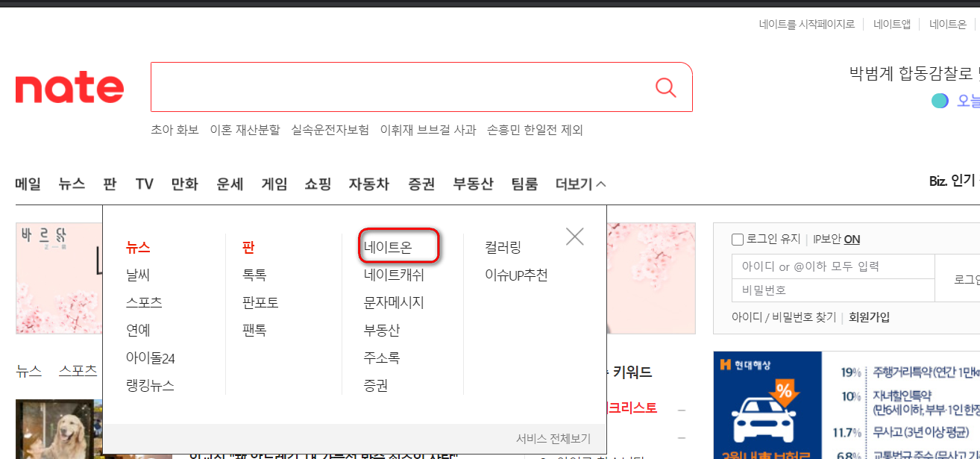Click 네이트를 시작페이지로 link
The height and width of the screenshot is (459, 980).
pyautogui.click(x=807, y=24)
